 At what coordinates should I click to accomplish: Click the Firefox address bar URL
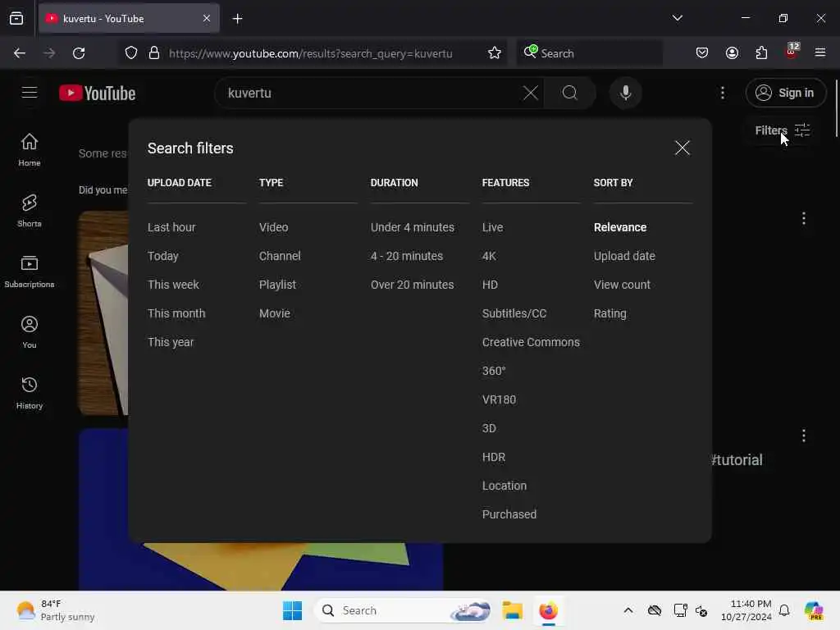click(311, 53)
